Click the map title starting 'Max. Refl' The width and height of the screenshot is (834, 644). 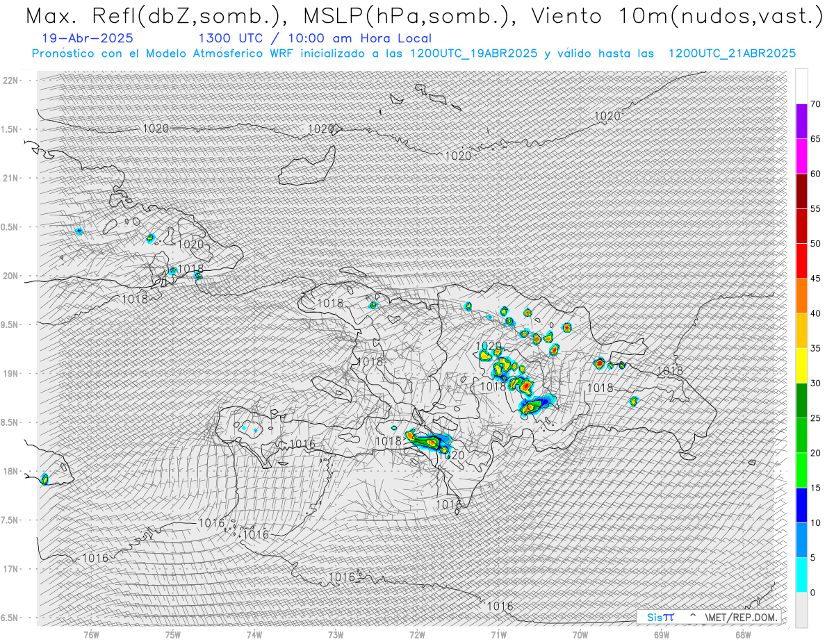(424, 17)
